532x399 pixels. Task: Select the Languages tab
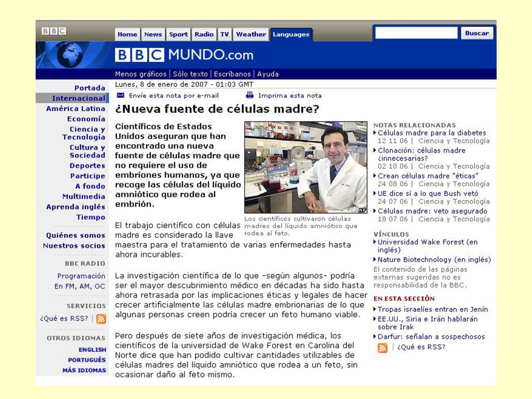point(291,34)
